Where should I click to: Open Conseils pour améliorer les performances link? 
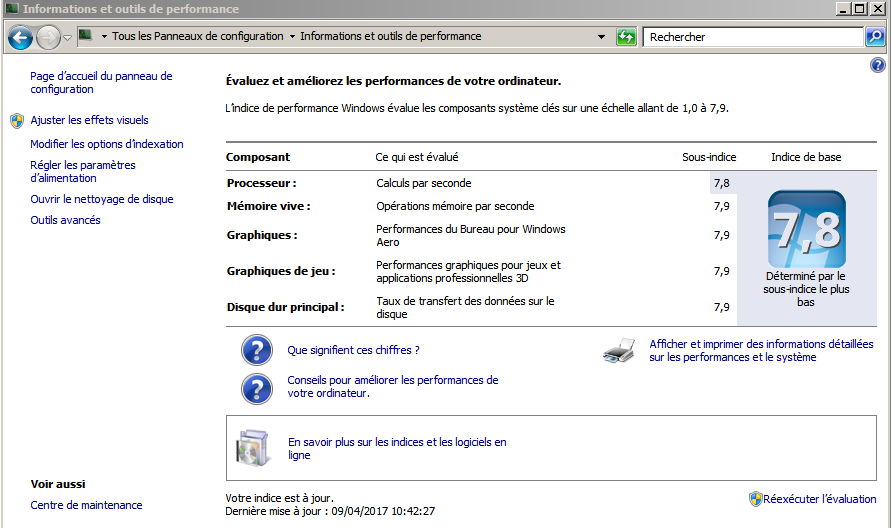(x=393, y=386)
